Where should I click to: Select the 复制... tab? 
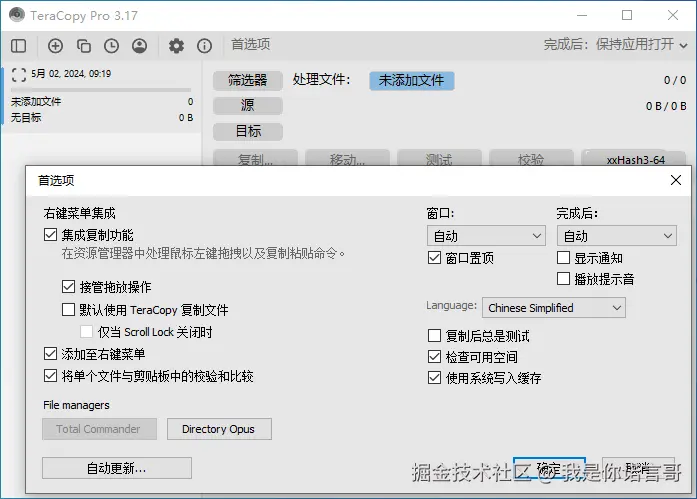[255, 159]
